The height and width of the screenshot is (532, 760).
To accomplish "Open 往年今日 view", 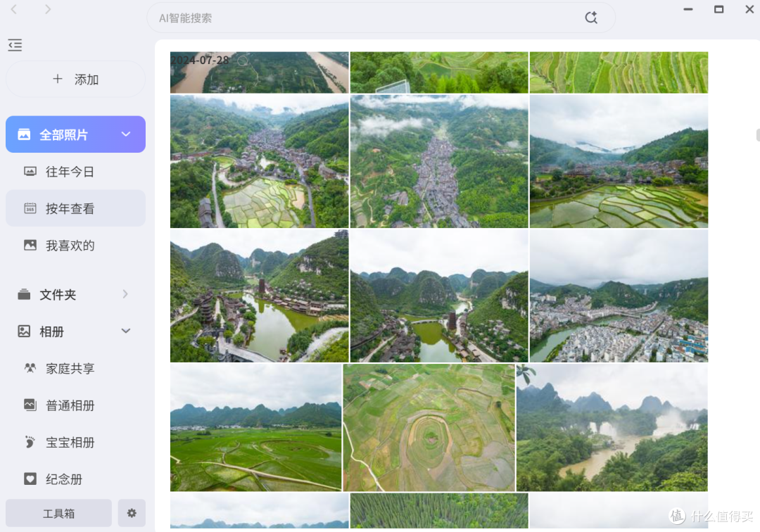I will 75,172.
